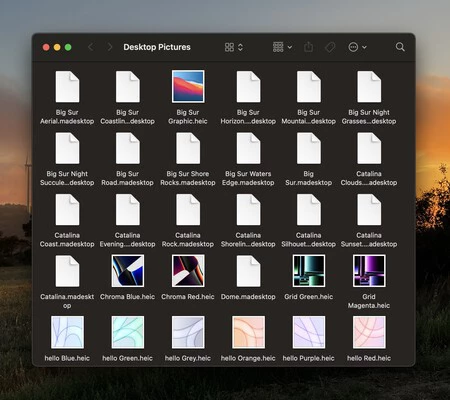Select Catalina Clouds madesktop file icon
This screenshot has width=450, height=400.
coord(369,148)
